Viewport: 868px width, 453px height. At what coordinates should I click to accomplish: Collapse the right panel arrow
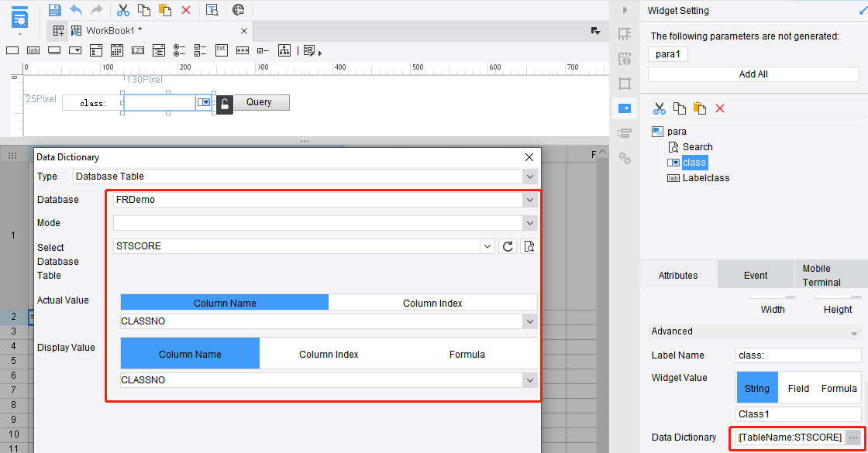(625, 10)
